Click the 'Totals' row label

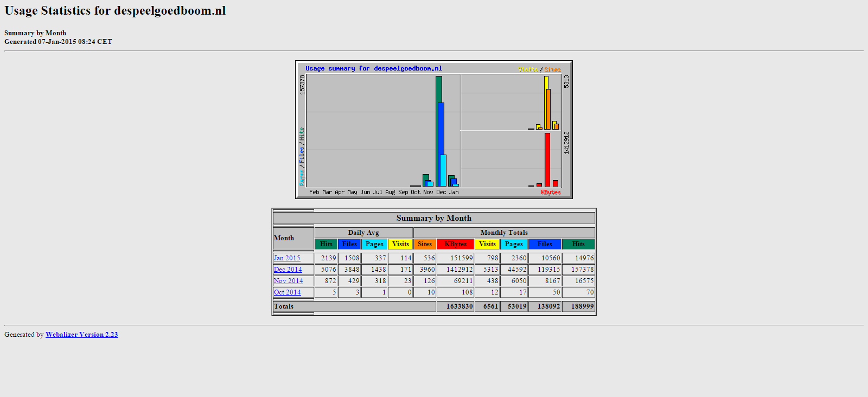tap(354, 306)
